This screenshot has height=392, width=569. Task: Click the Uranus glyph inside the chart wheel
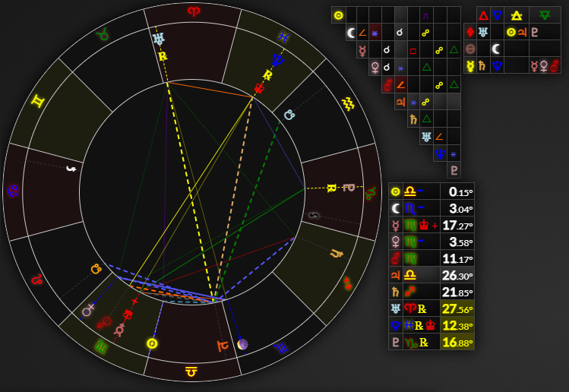click(159, 39)
